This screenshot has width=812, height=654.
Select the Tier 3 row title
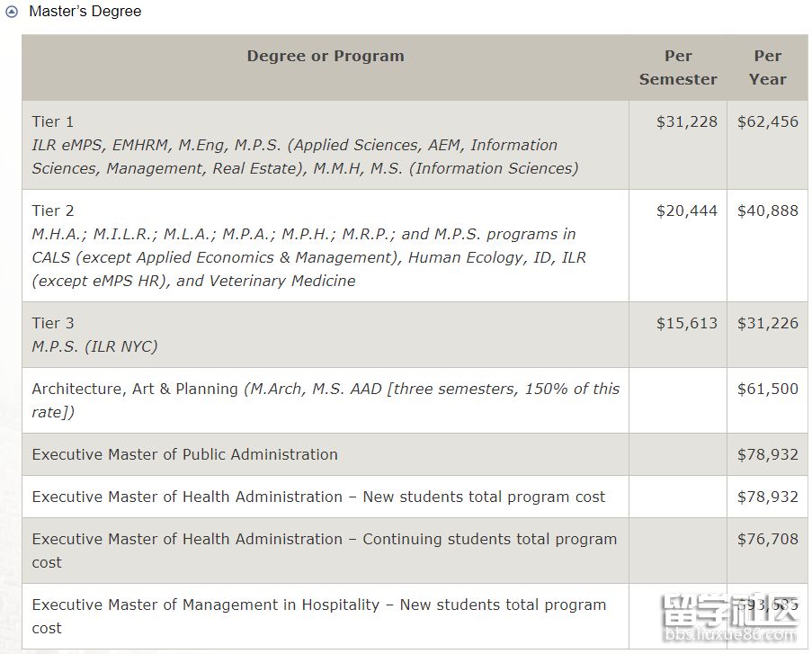click(x=53, y=323)
